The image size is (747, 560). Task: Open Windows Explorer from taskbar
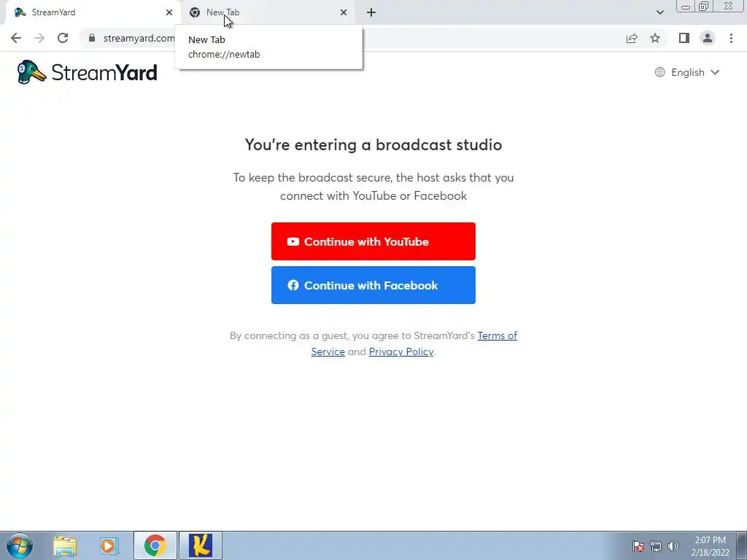coord(65,545)
